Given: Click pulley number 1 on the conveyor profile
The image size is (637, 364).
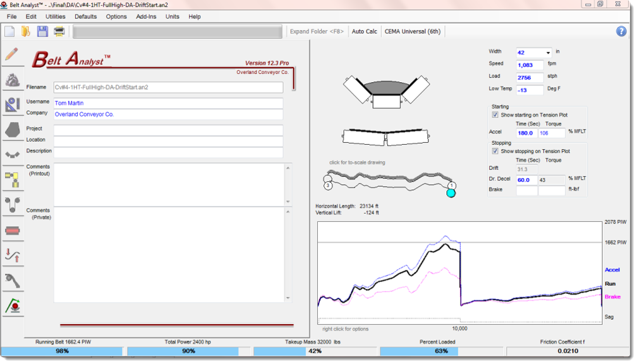Looking at the screenshot, I should point(451,185).
